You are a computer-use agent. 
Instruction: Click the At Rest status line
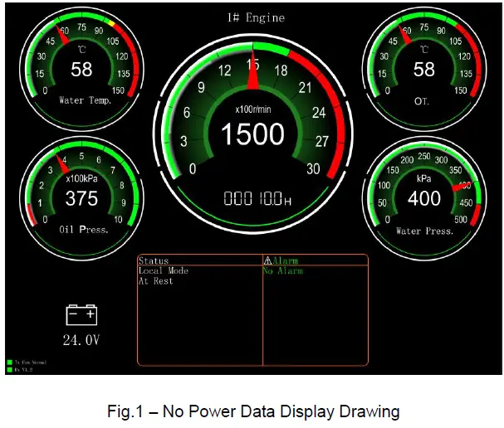(156, 281)
